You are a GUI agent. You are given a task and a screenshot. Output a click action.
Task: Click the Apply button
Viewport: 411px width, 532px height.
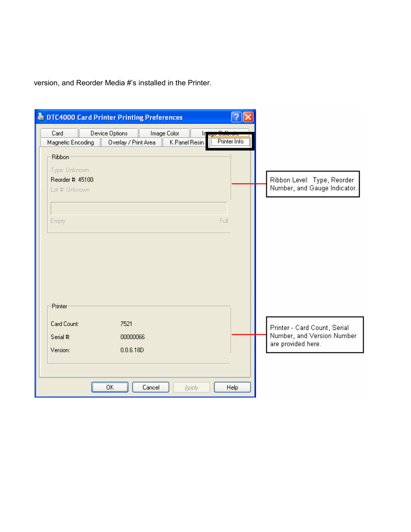point(191,387)
